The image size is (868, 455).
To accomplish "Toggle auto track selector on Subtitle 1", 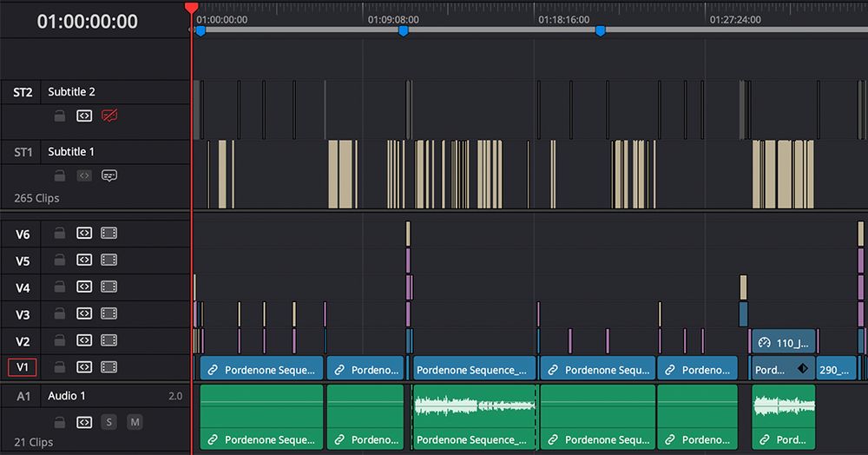I will 84,175.
